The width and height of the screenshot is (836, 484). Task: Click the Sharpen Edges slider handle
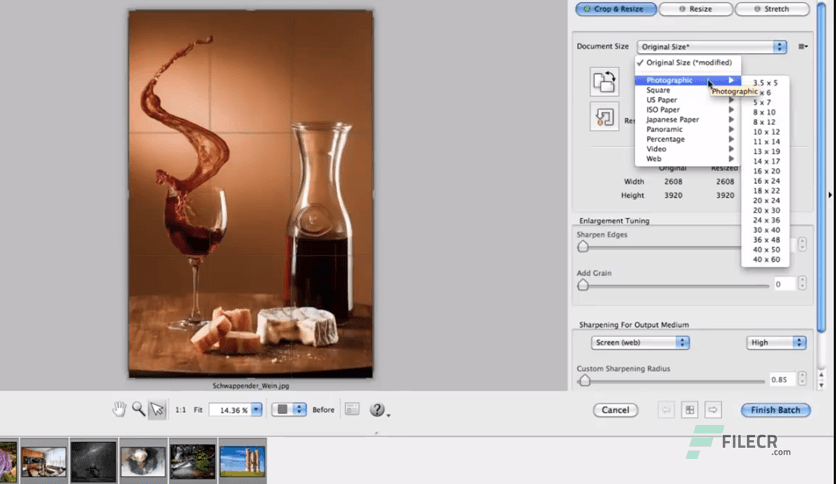[583, 246]
